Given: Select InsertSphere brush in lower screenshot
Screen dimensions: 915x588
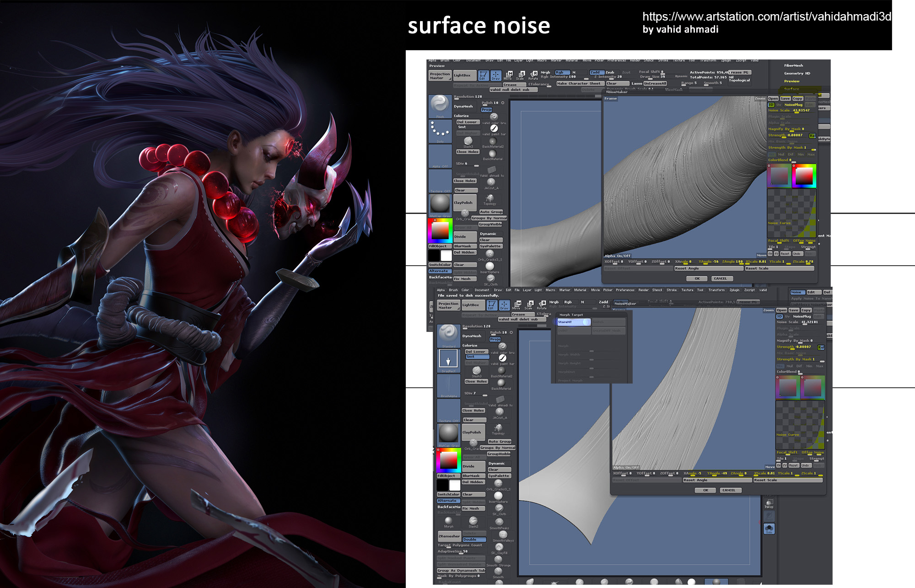Looking at the screenshot, I should tap(498, 497).
